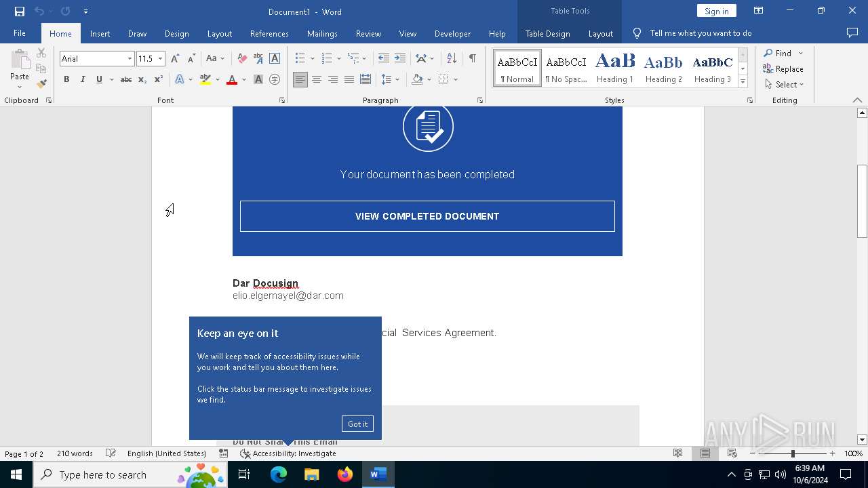
Task: Open the Select dropdown in Editing
Action: point(784,85)
